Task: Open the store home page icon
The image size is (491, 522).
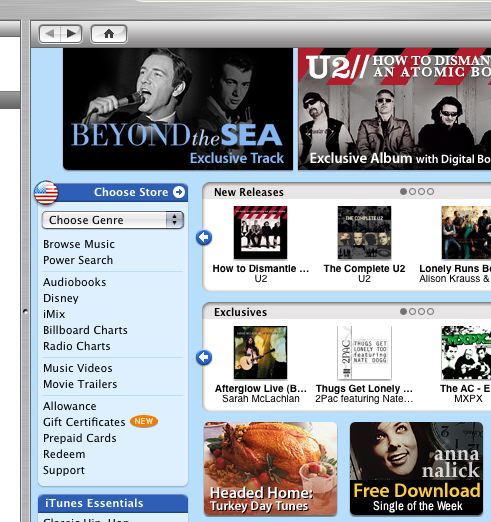Action: [109, 34]
